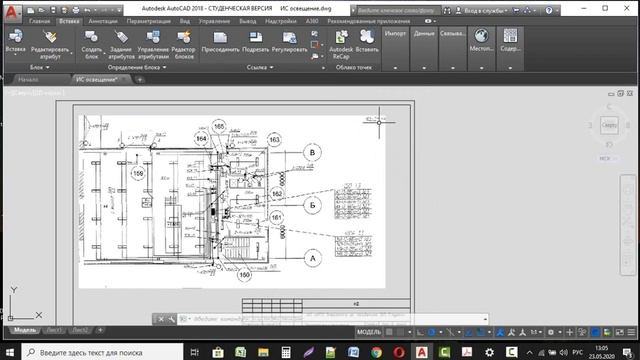Switch to Лист2 layout tab

coord(80,330)
